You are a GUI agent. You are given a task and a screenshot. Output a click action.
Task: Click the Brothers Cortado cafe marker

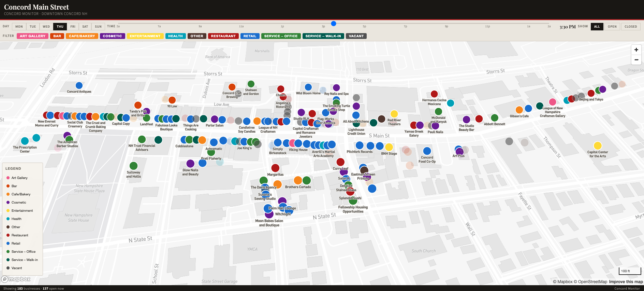(298, 180)
